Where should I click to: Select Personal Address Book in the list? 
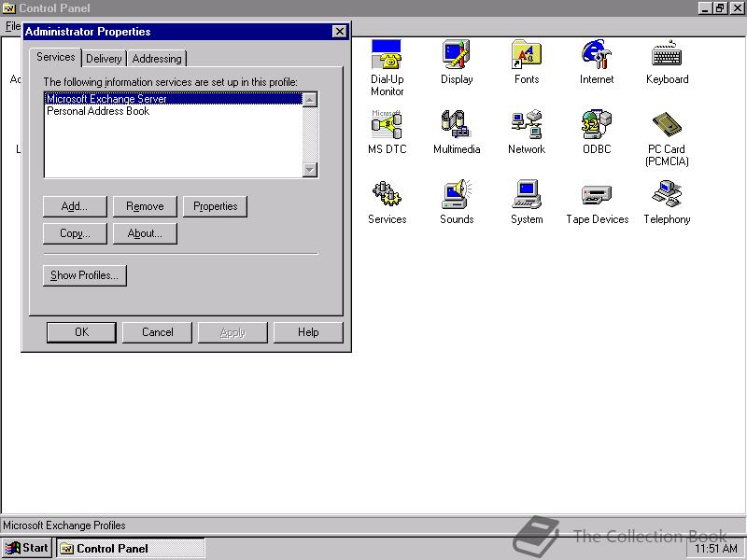174,111
